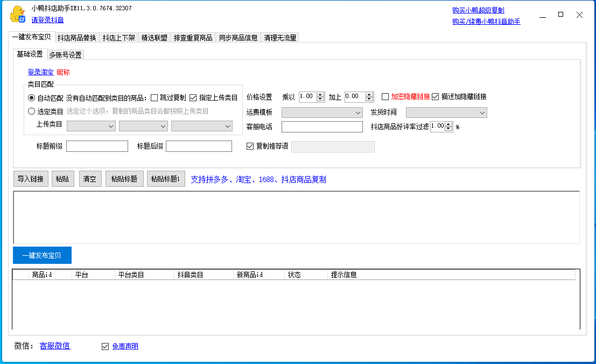Raise the 好评率过滤 value with up arrow
Image resolution: width=596 pixels, height=364 pixels.
pos(448,124)
